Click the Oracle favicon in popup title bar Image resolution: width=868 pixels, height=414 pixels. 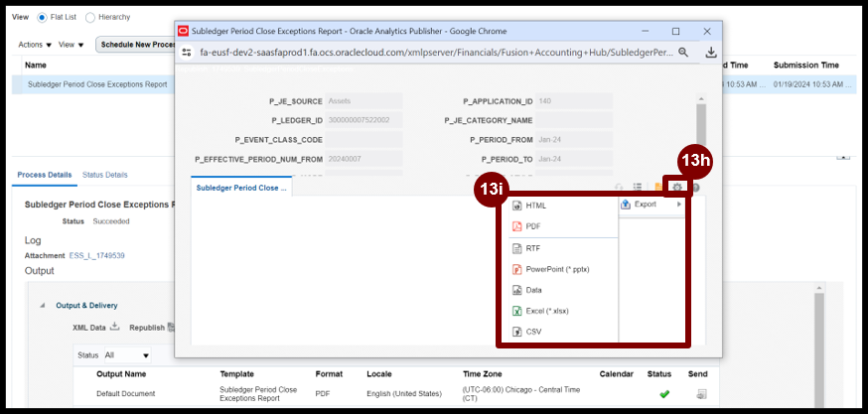pos(183,31)
